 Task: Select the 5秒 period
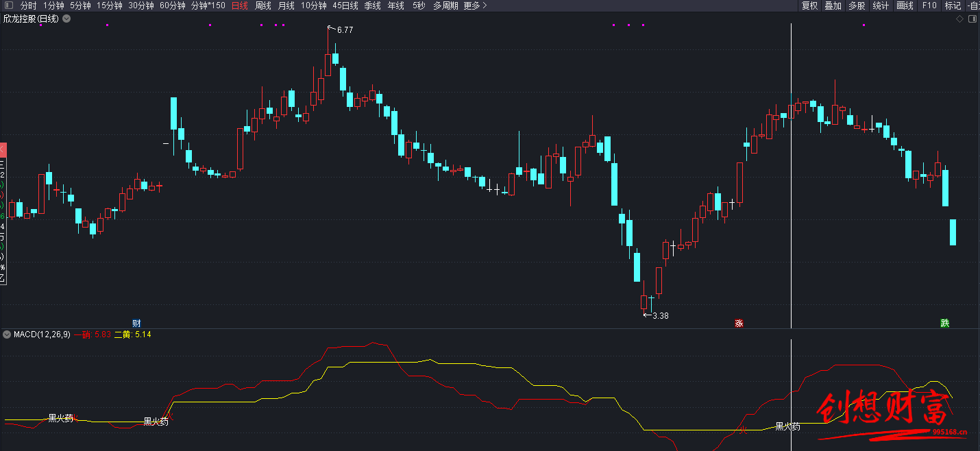click(x=419, y=5)
